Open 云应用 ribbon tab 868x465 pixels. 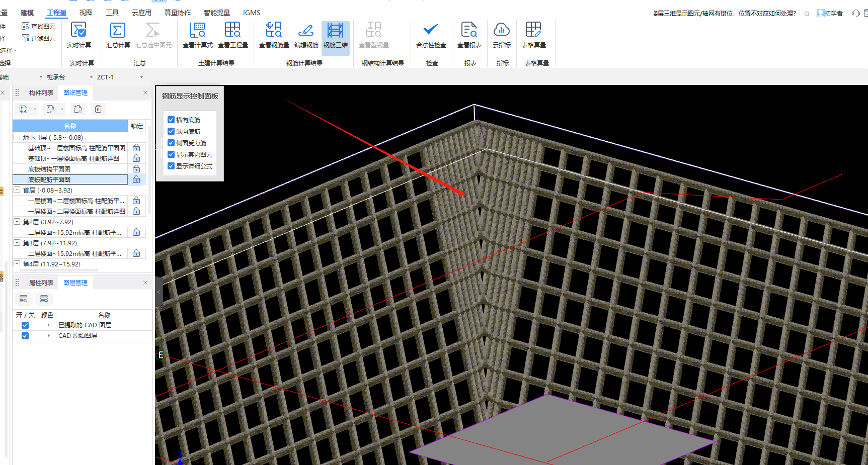[141, 13]
